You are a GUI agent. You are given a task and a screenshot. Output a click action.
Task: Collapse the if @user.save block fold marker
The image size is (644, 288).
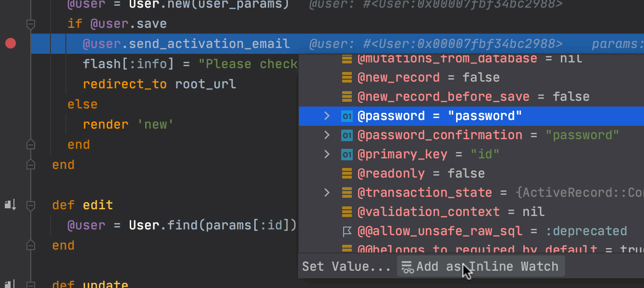point(30,24)
